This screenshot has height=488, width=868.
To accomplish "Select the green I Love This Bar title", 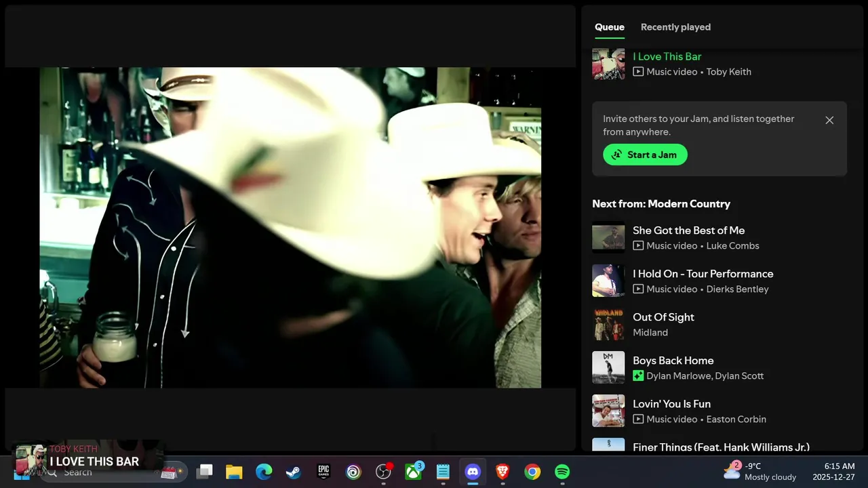I will tap(667, 57).
